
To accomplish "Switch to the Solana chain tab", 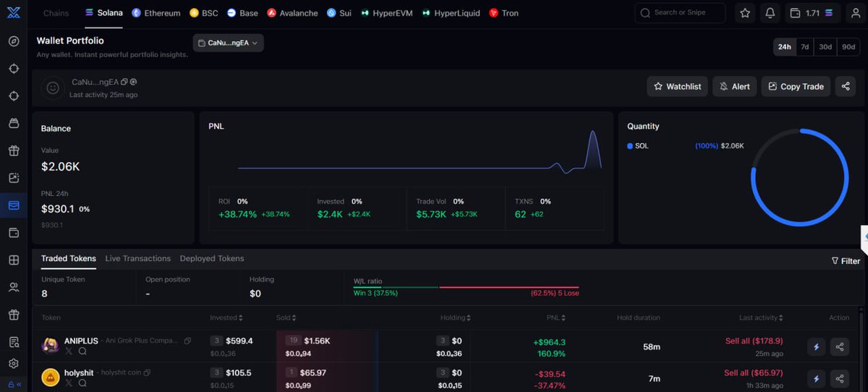I will pyautogui.click(x=103, y=13).
